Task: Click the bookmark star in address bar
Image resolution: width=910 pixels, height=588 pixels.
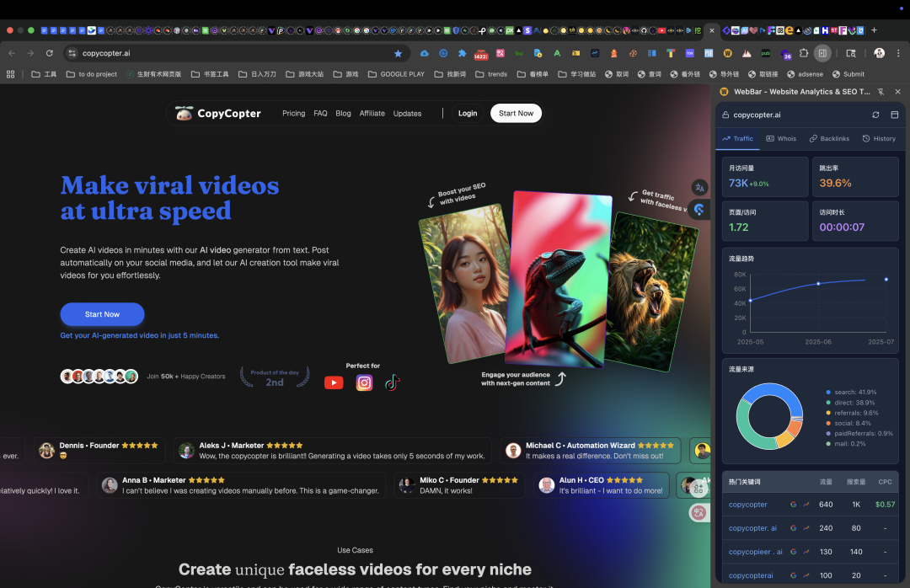Action: tap(398, 53)
